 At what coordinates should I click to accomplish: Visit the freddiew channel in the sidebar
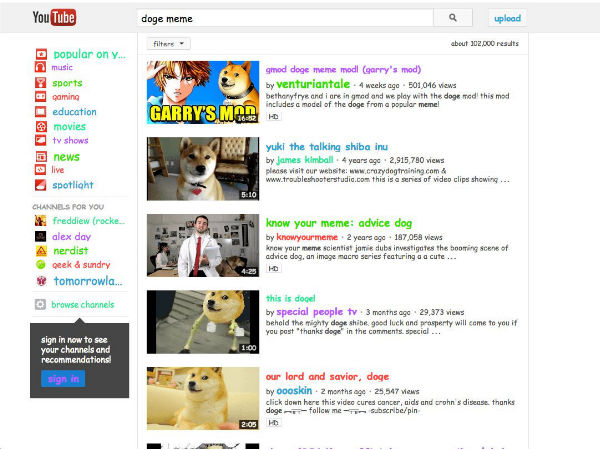pyautogui.click(x=88, y=221)
